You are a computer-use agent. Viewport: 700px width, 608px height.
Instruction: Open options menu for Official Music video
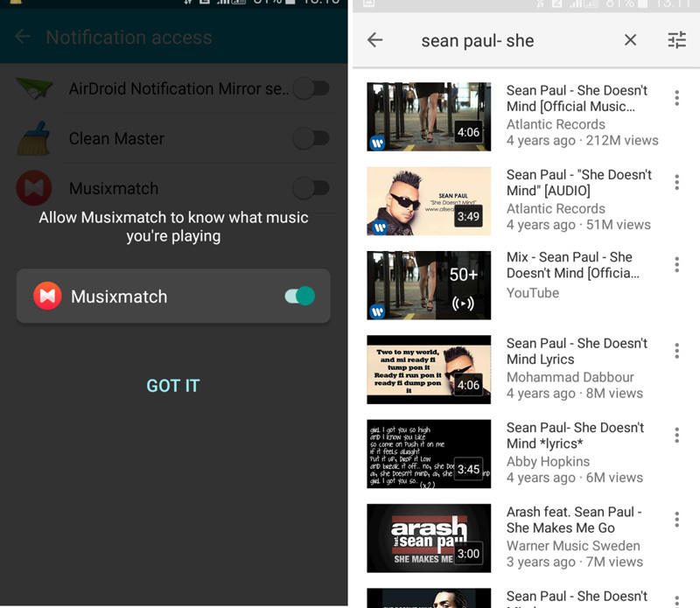(676, 98)
